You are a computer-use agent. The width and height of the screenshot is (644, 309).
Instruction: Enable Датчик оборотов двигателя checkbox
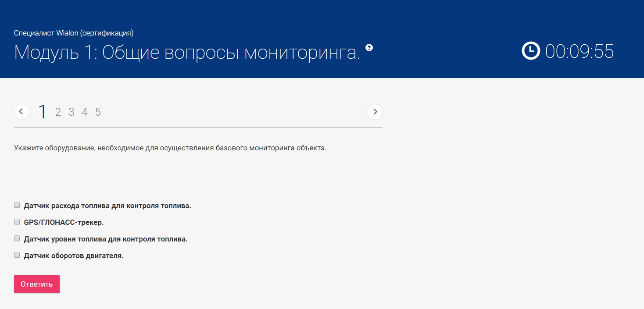[17, 255]
